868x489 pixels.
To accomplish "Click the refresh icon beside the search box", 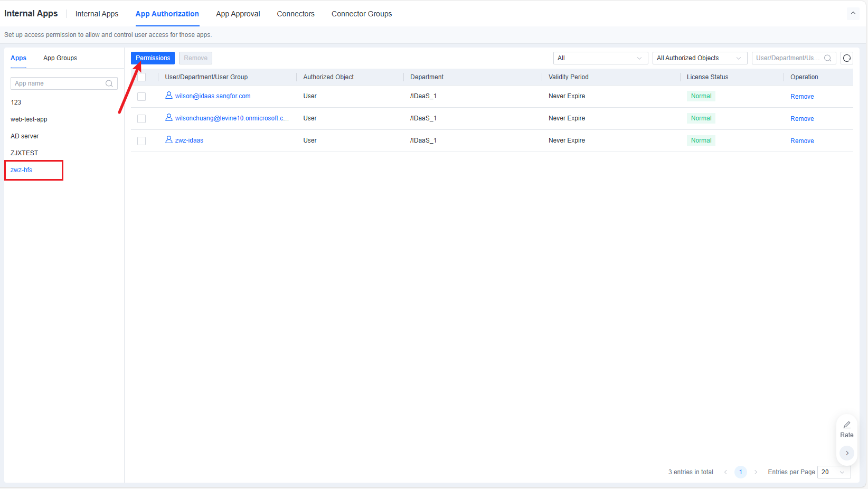I will pyautogui.click(x=847, y=58).
